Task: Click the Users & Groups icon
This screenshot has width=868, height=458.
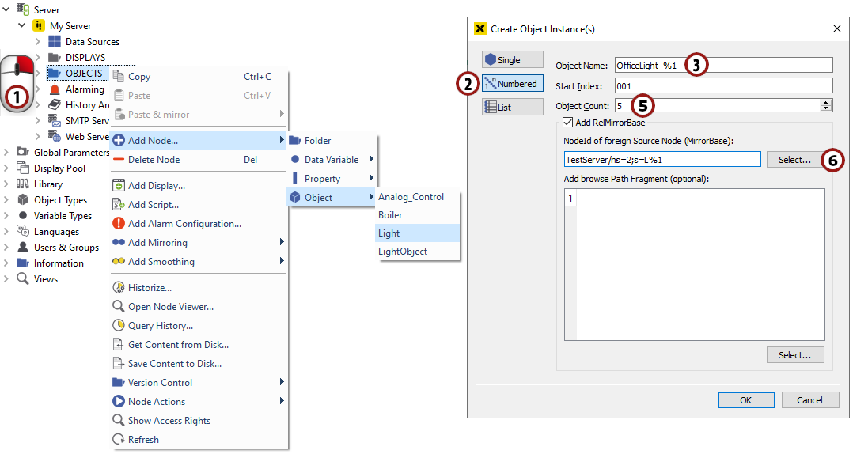Action: [x=23, y=248]
